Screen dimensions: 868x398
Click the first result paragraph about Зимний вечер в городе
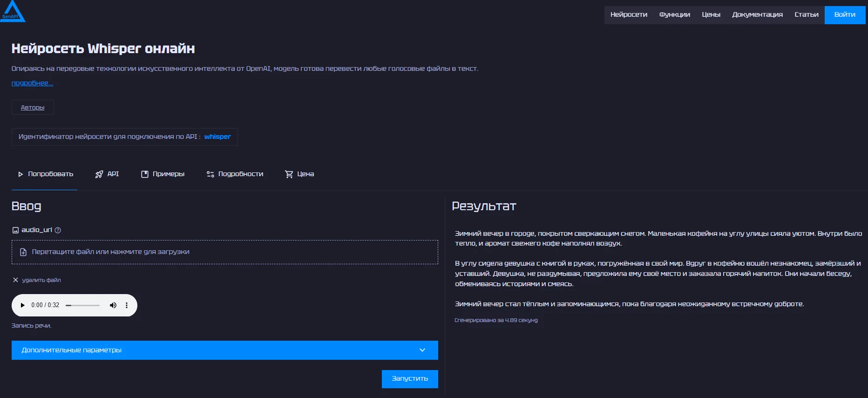coord(658,239)
